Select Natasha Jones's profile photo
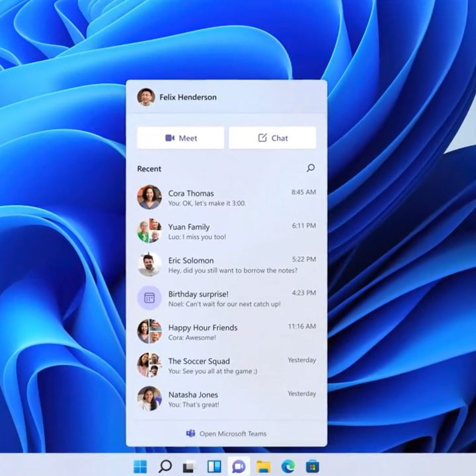This screenshot has width=476, height=476. pyautogui.click(x=149, y=398)
